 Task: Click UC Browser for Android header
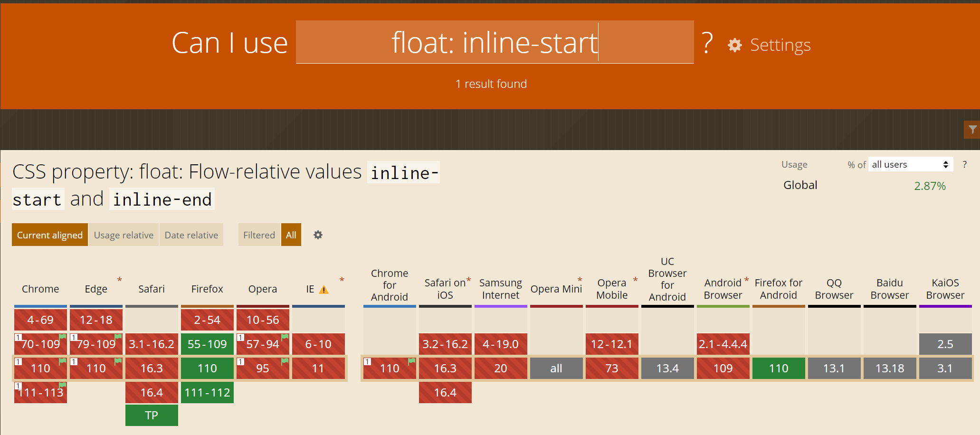click(667, 279)
